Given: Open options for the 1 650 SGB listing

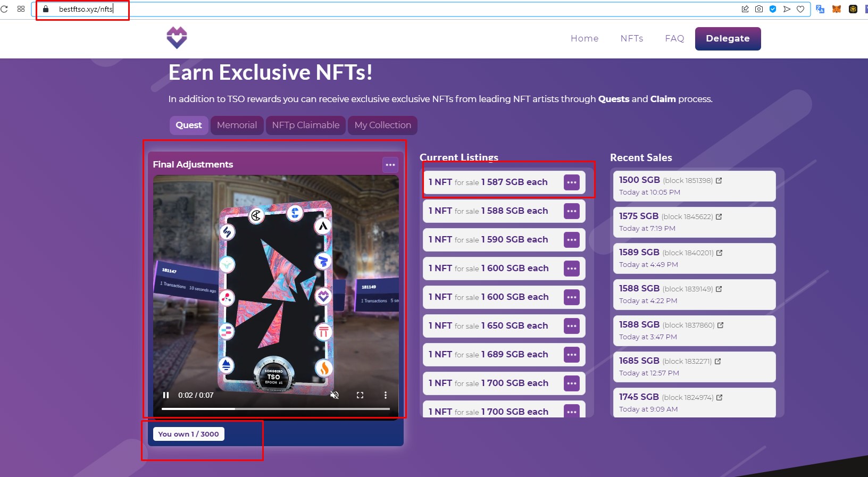Looking at the screenshot, I should point(572,326).
